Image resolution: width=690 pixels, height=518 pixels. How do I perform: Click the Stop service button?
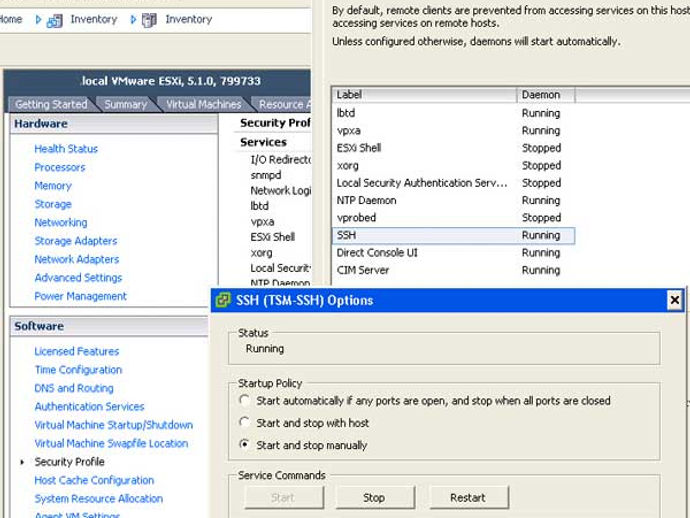(374, 497)
